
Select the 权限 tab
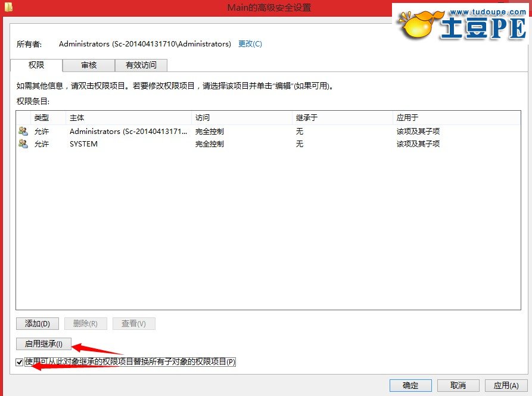[36, 66]
